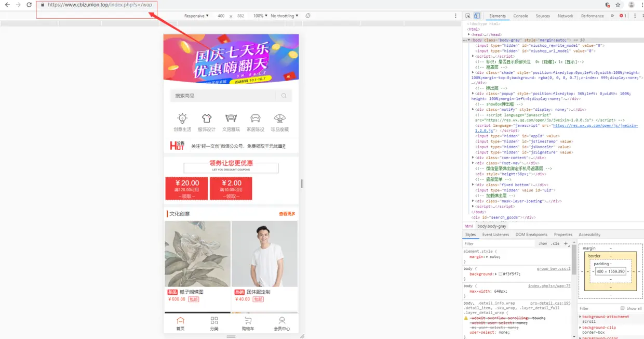Click the address bar URL
The image size is (644, 339).
(x=100, y=5)
